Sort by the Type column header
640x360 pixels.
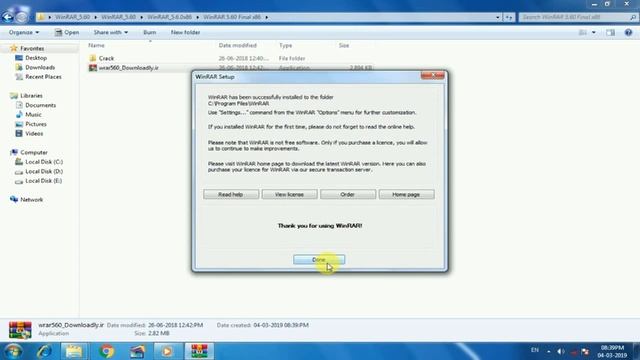pos(285,45)
